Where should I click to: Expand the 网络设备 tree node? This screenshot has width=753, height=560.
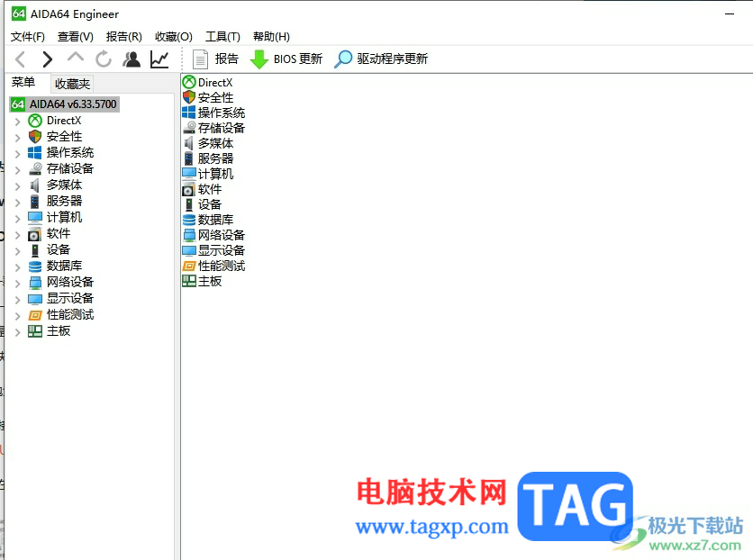click(18, 283)
